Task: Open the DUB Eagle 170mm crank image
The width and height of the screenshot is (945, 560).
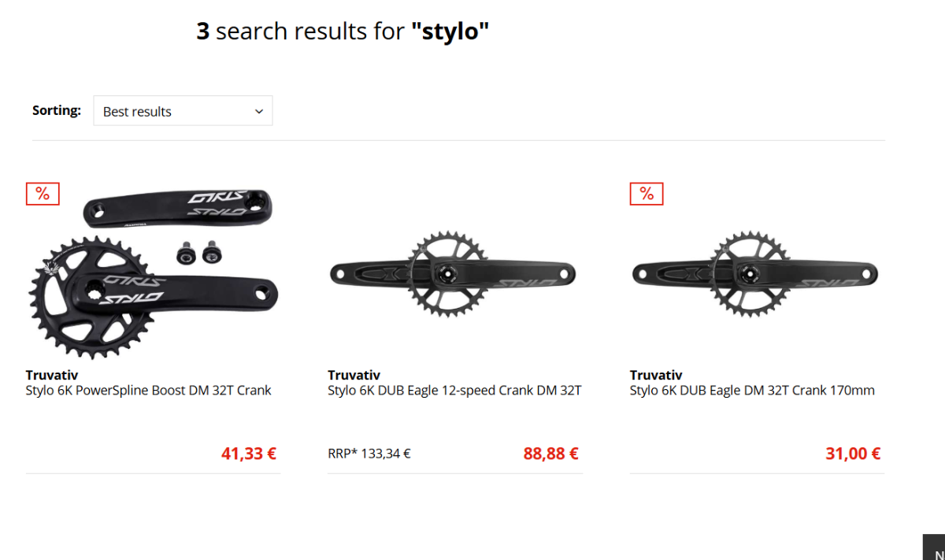Action: [755, 273]
